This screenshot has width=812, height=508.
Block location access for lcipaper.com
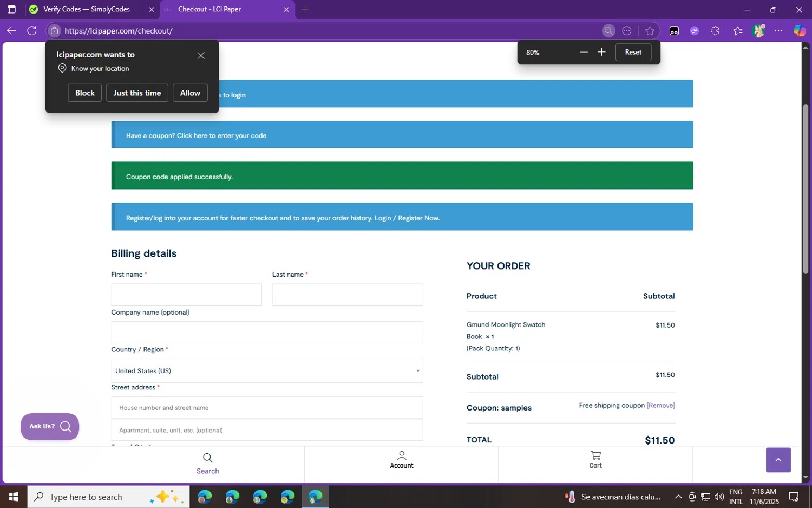coord(85,93)
